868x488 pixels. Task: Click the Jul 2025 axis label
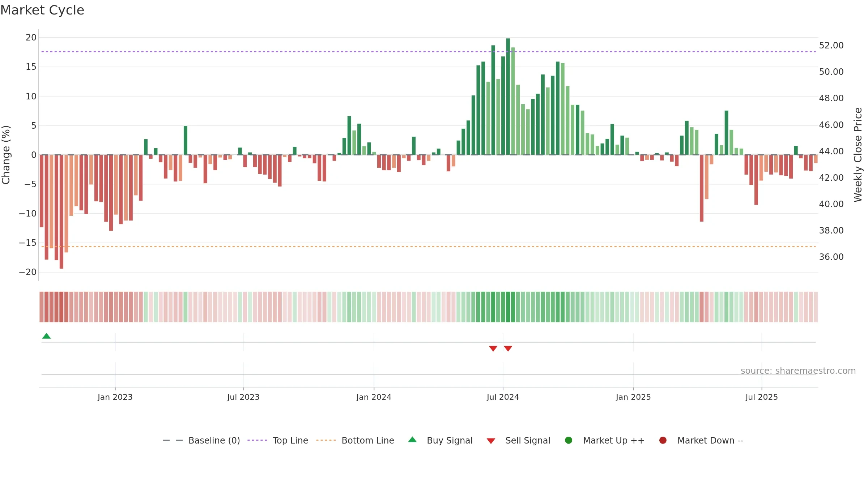coord(761,397)
